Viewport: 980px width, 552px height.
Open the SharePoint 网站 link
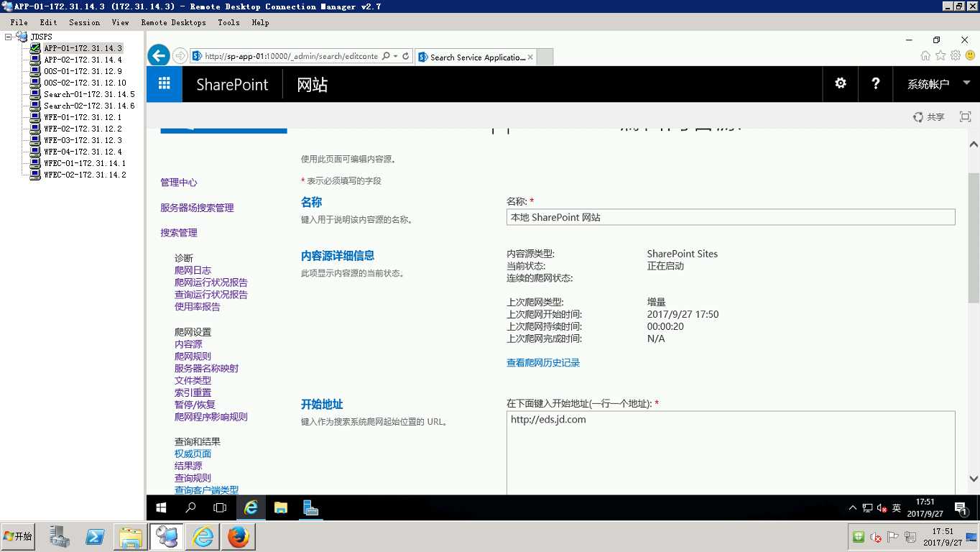coord(313,84)
